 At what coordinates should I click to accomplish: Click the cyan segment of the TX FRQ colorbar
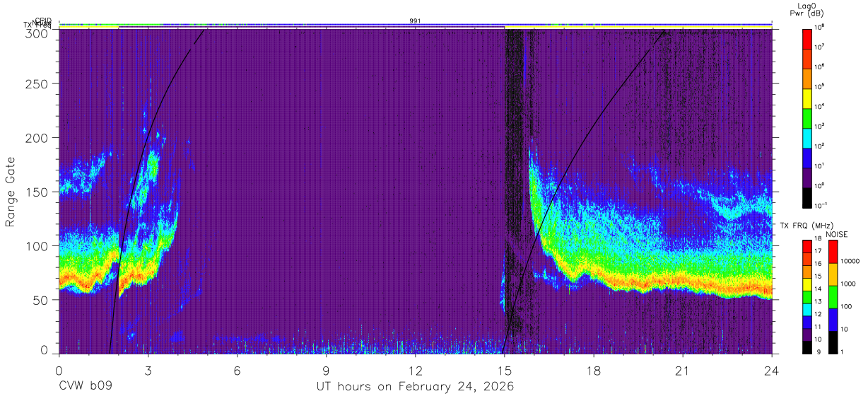(806, 309)
